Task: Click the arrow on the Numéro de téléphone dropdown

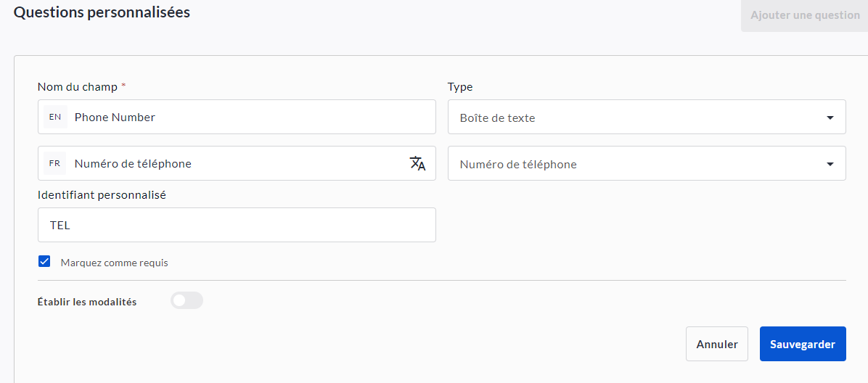Action: pos(830,164)
